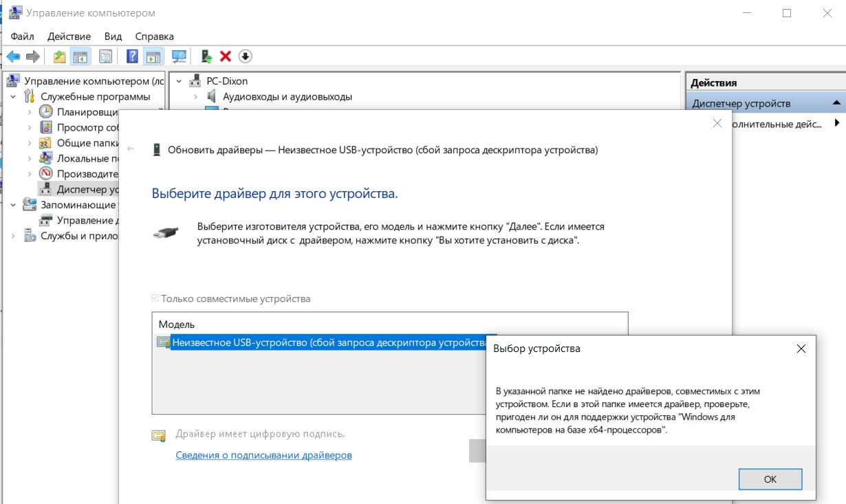Viewport: 846px width, 504px height.
Task: Toggle the Show/Hide Console Tree icon
Action: point(80,56)
